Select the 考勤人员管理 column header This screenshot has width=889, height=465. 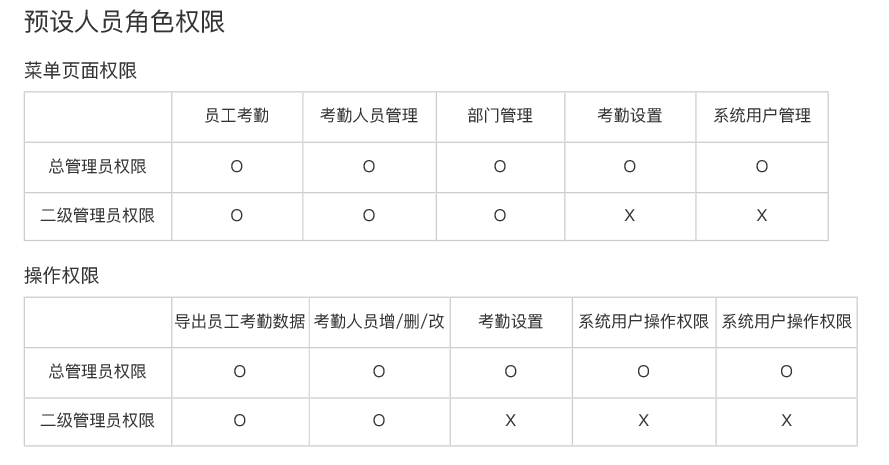[369, 116]
